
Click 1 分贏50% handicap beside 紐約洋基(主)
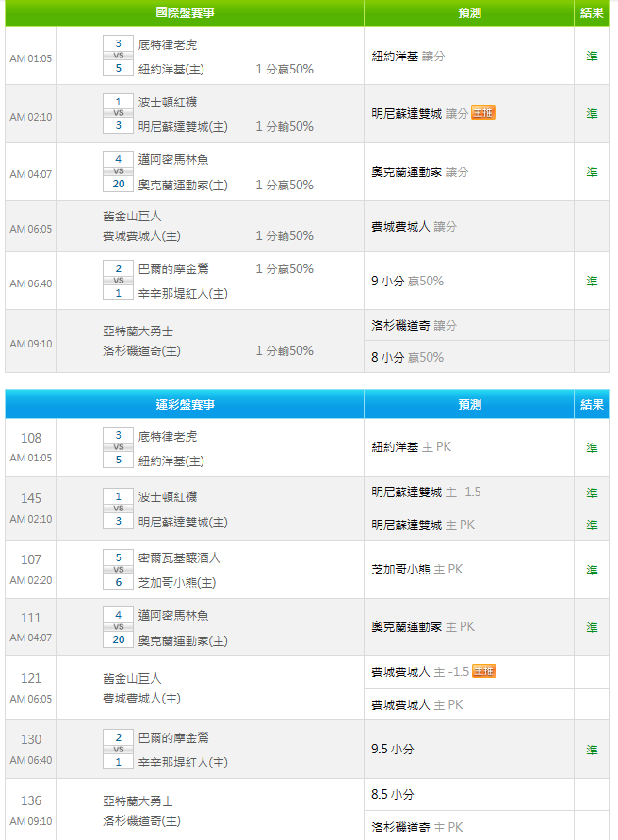click(x=285, y=69)
